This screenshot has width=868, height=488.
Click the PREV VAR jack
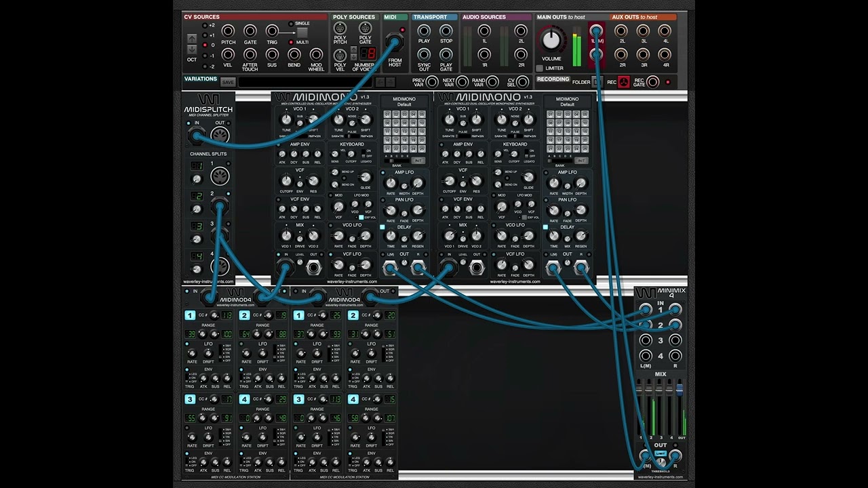point(432,82)
